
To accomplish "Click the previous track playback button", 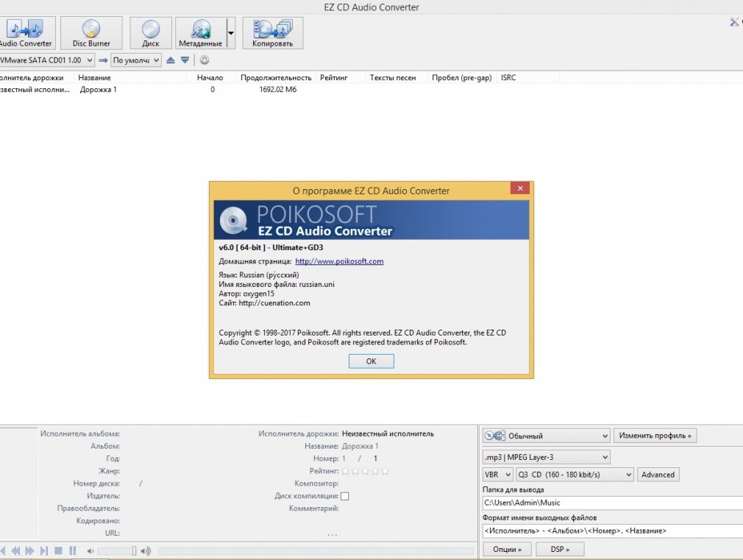I will 3,550.
